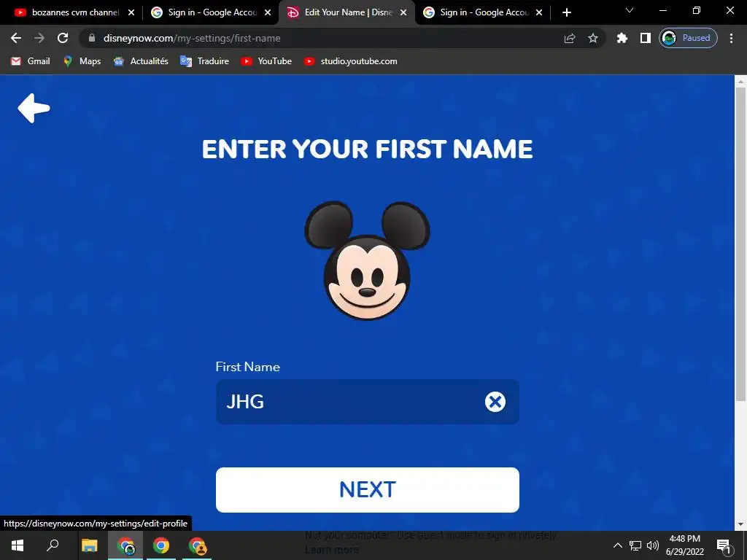Open the Gmail bookmark
The width and height of the screenshot is (747, 560).
point(31,61)
